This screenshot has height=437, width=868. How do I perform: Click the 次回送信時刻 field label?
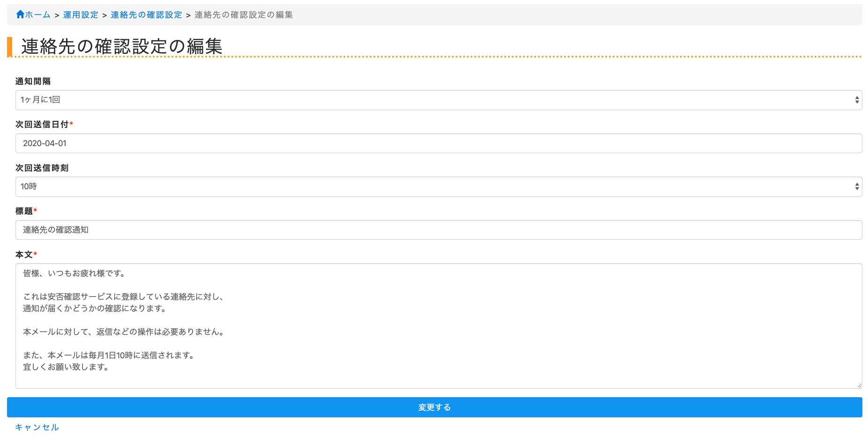42,168
